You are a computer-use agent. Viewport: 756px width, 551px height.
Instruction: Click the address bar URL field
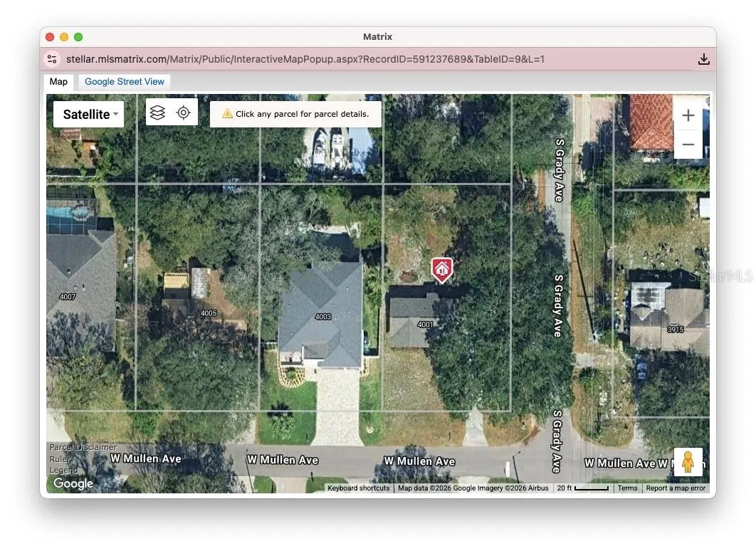click(305, 59)
